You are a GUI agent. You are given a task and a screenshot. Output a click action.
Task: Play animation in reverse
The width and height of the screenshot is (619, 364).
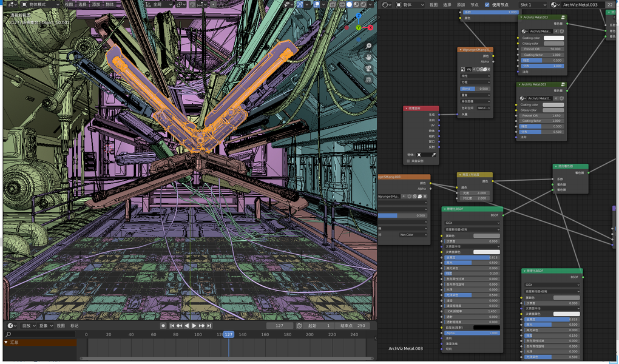click(187, 326)
